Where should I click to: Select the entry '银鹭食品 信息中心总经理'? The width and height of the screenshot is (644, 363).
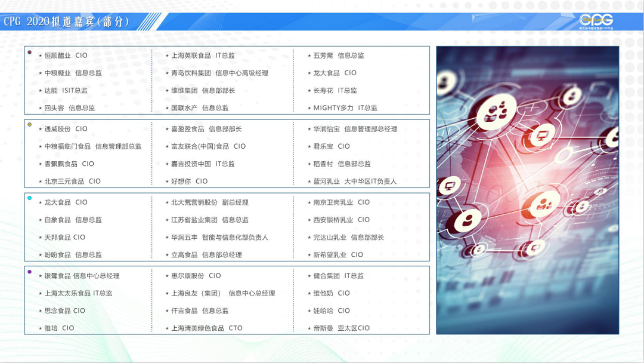pos(82,276)
